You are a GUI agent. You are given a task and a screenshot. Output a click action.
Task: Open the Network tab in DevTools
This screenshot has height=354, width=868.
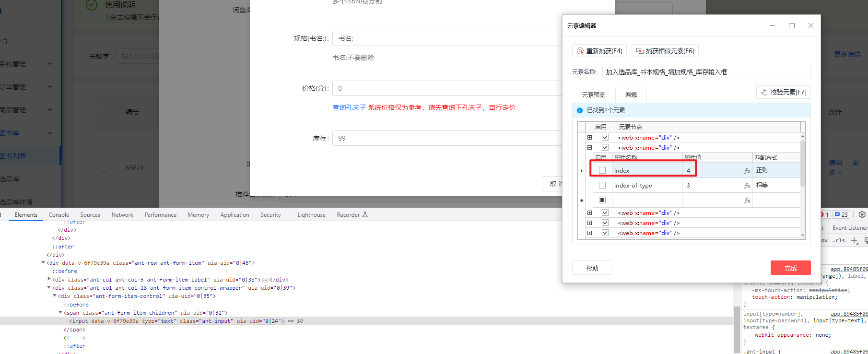pyautogui.click(x=122, y=215)
